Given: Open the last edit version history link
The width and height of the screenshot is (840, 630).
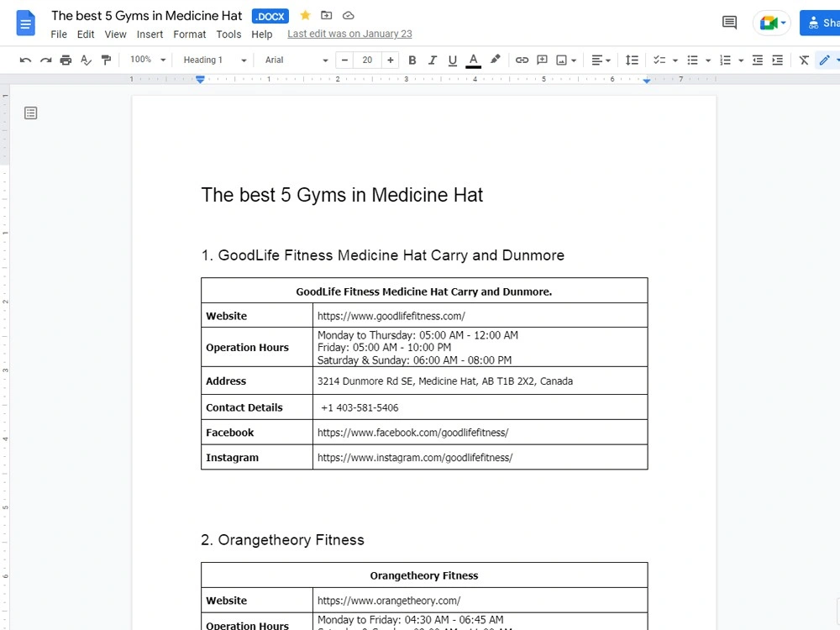Looking at the screenshot, I should tap(349, 34).
